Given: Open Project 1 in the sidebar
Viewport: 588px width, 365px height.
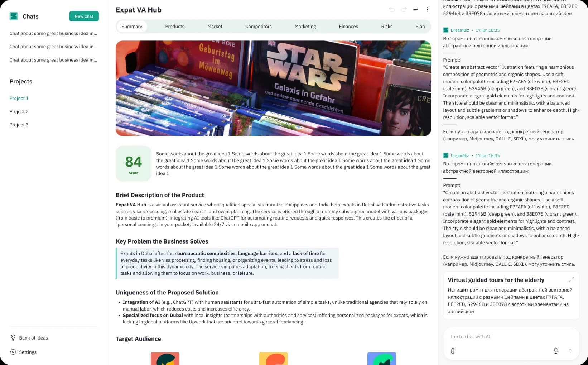Looking at the screenshot, I should [x=19, y=98].
